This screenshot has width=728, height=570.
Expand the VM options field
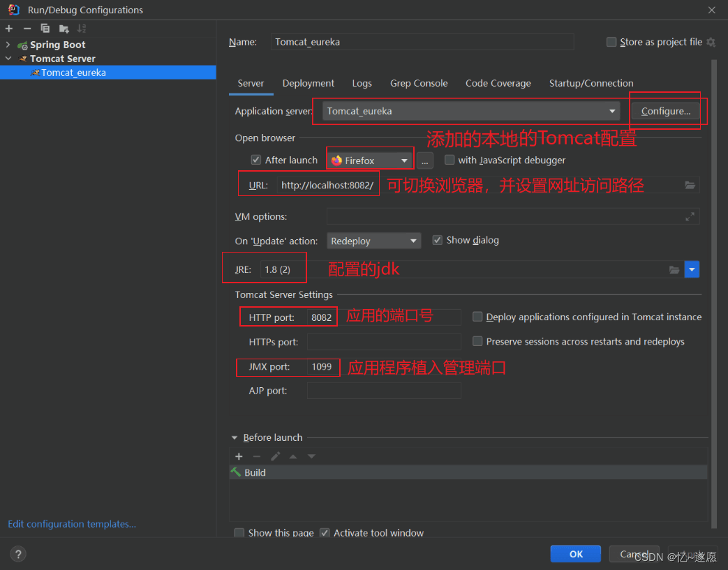click(x=690, y=216)
